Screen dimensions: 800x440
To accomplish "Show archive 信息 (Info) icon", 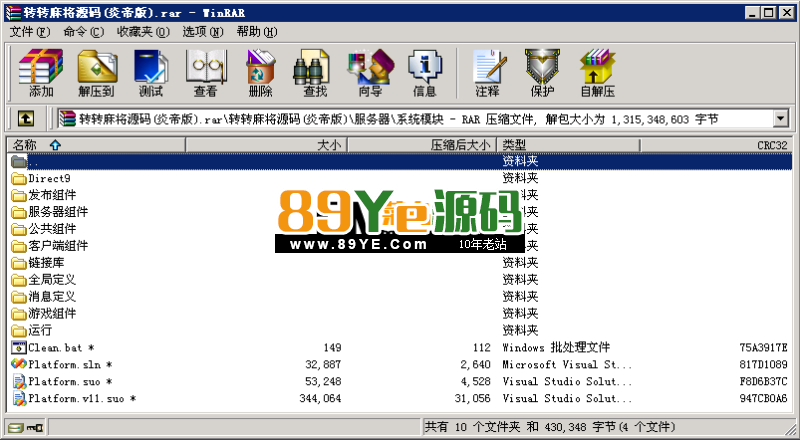I will (424, 73).
